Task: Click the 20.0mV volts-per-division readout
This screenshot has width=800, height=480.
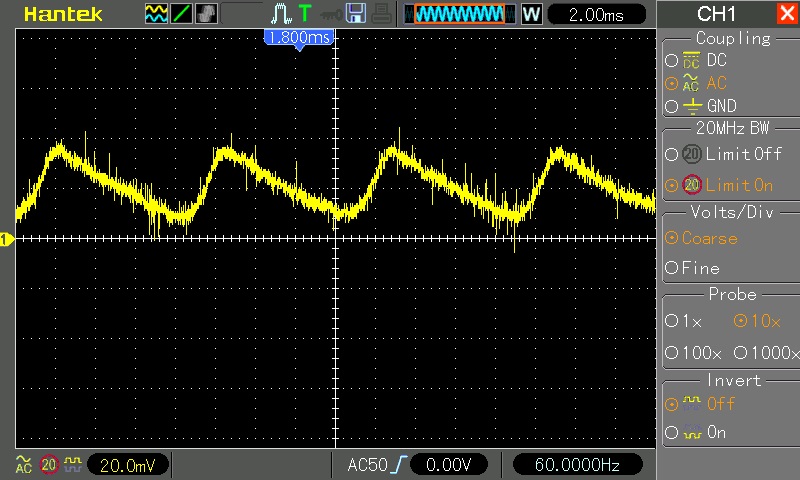Action: pos(127,465)
